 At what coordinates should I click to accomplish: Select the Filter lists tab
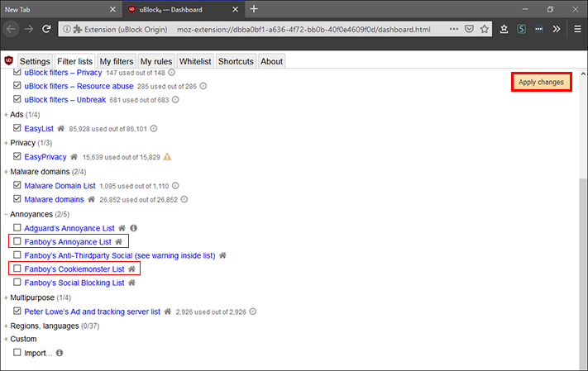(x=74, y=61)
